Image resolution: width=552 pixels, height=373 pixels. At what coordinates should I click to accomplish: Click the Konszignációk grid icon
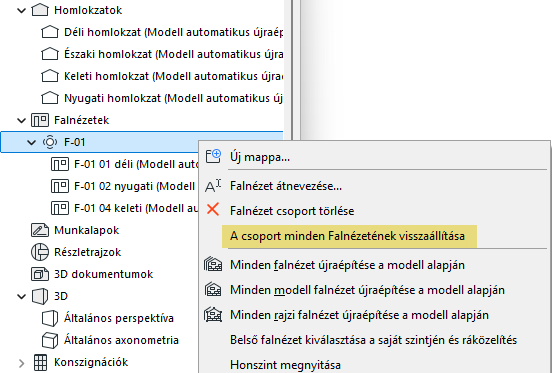coord(40,362)
